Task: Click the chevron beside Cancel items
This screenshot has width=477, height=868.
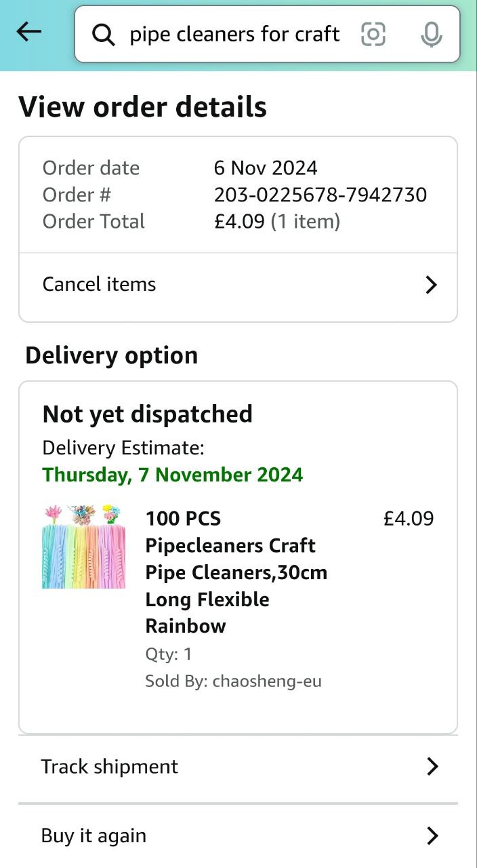Action: tap(431, 285)
